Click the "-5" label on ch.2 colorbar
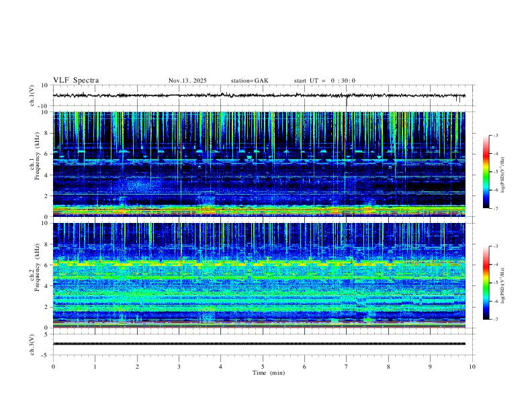 pyautogui.click(x=496, y=283)
